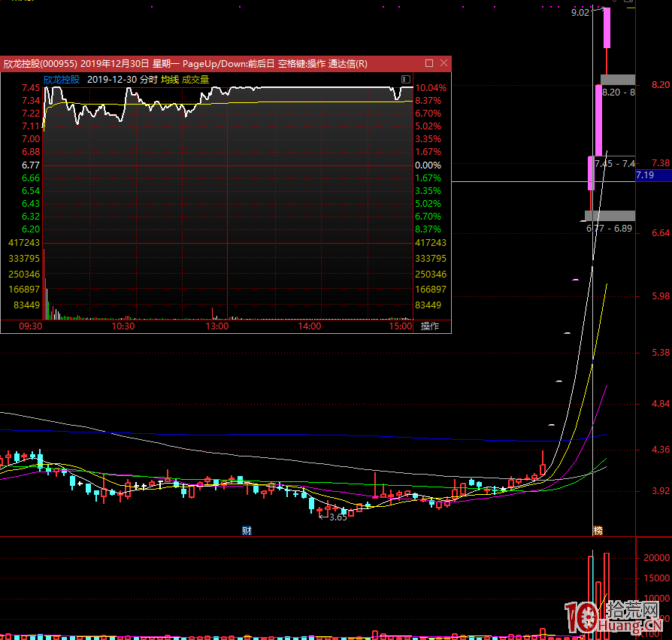Click the 3.65 low price annotation

coord(338,517)
